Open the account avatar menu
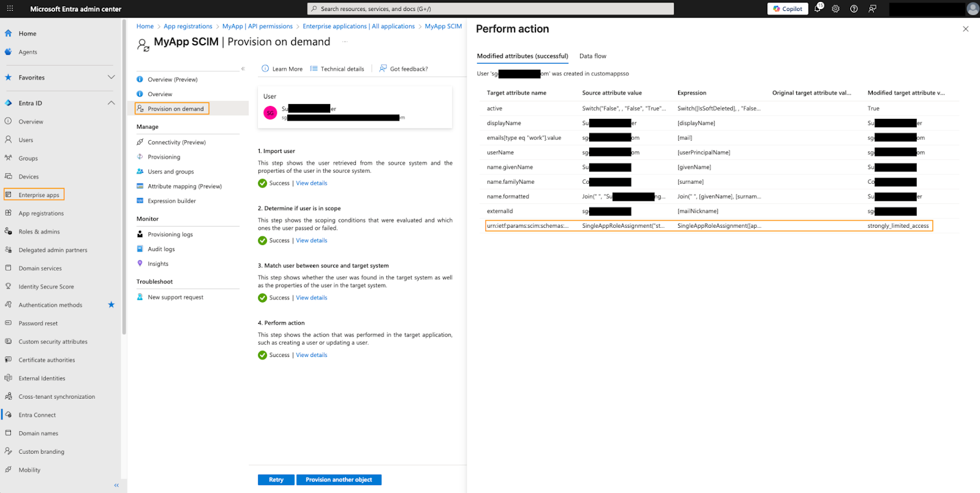The width and height of the screenshot is (980, 493). [972, 9]
